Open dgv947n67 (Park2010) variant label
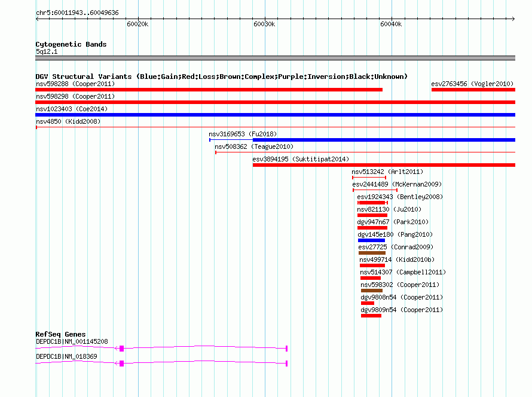This screenshot has height=397, width=532. (x=393, y=222)
